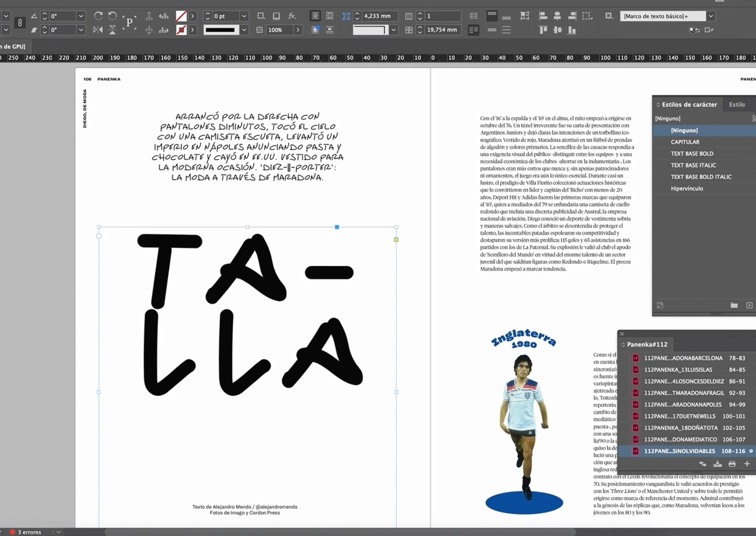This screenshot has height=536, width=756.
Task: Align objects to left edges
Action: [x=543, y=16]
